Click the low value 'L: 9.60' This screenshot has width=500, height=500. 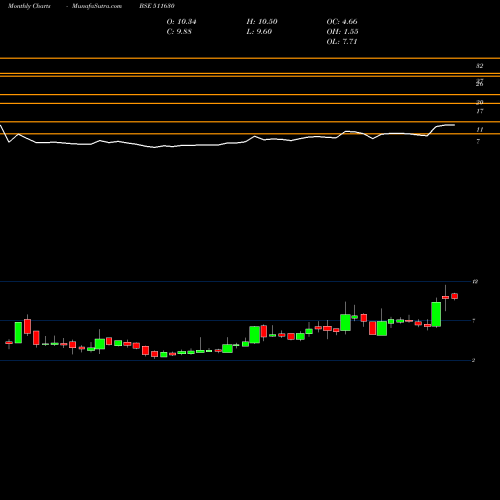point(259,32)
